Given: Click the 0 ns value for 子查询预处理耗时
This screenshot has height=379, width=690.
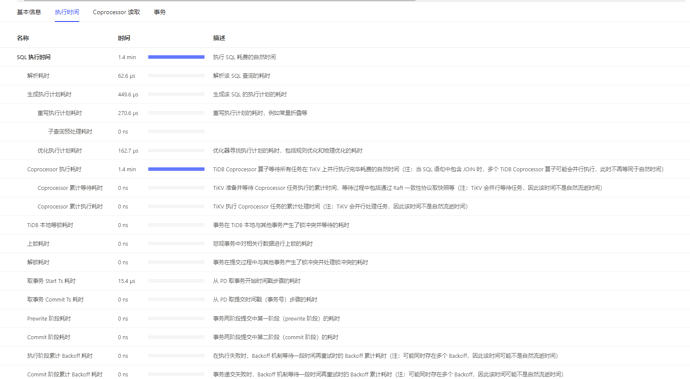Looking at the screenshot, I should [x=123, y=132].
